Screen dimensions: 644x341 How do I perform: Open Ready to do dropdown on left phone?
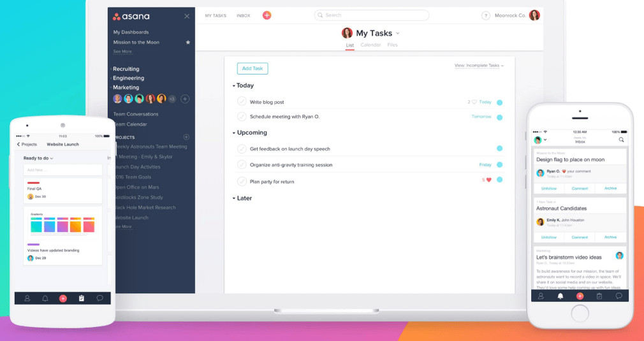pyautogui.click(x=38, y=159)
